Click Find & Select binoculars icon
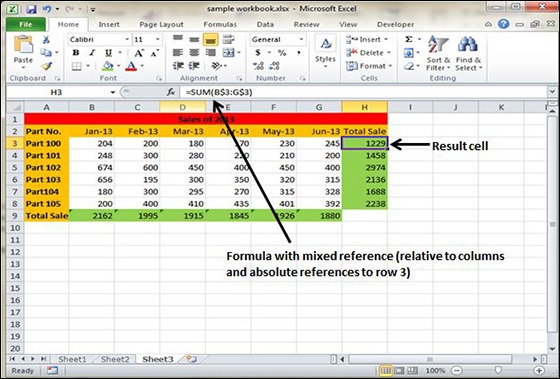560x379 pixels. coord(468,53)
